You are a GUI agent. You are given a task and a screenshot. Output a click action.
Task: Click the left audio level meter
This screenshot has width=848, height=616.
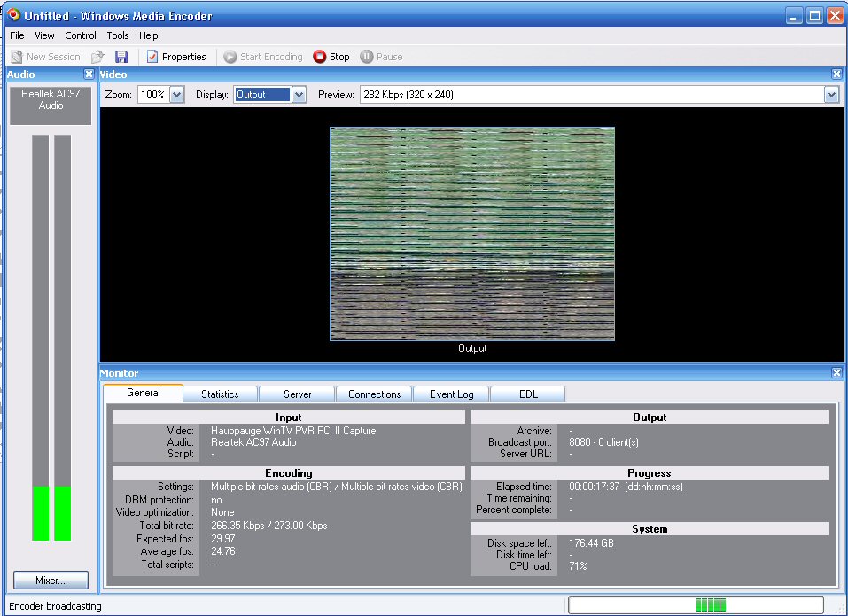coord(41,338)
